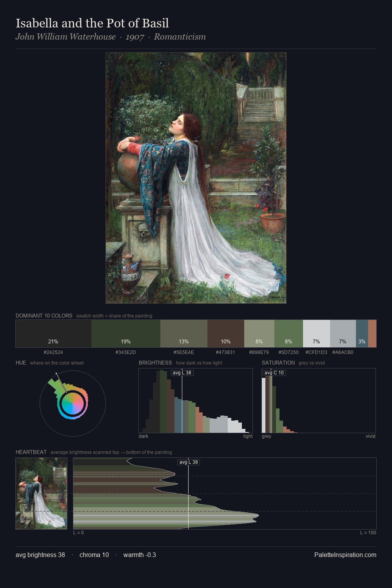Image resolution: width=392 pixels, height=588 pixels.
Task: Open the PaletteInspiration.com link
Action: click(x=345, y=555)
